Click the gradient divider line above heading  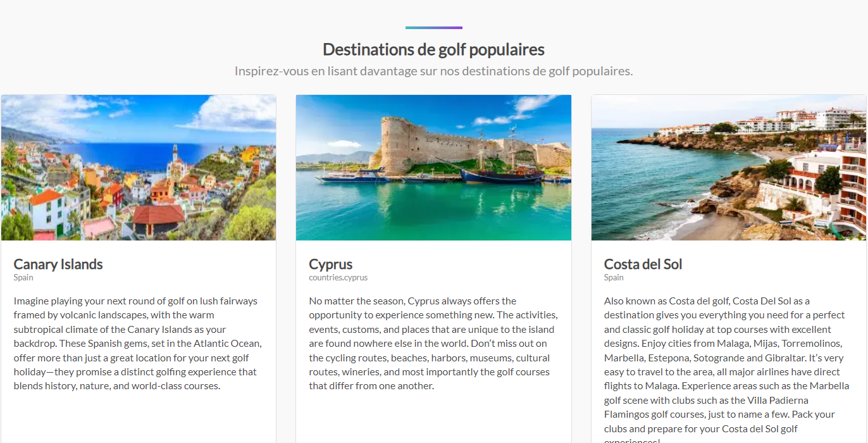(x=433, y=28)
